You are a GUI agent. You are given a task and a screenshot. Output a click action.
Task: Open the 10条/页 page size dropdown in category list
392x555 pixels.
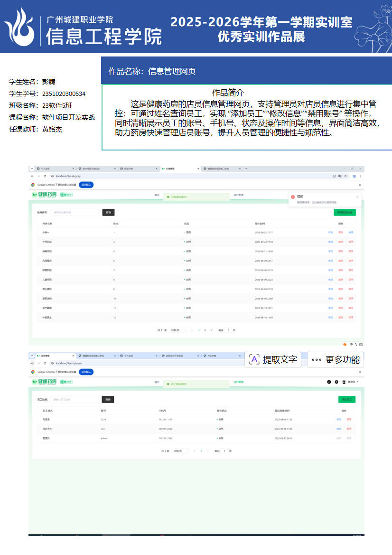178,330
